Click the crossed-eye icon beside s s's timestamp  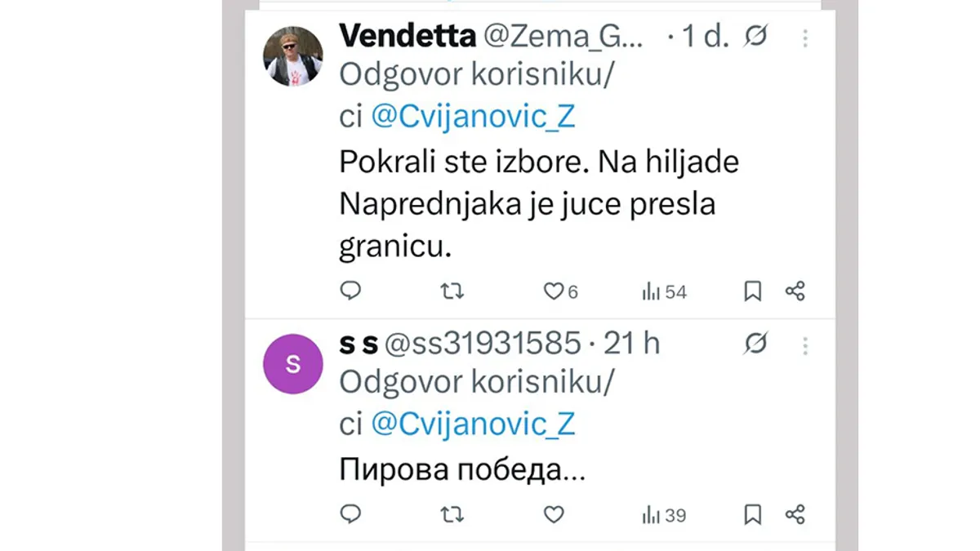(x=755, y=344)
